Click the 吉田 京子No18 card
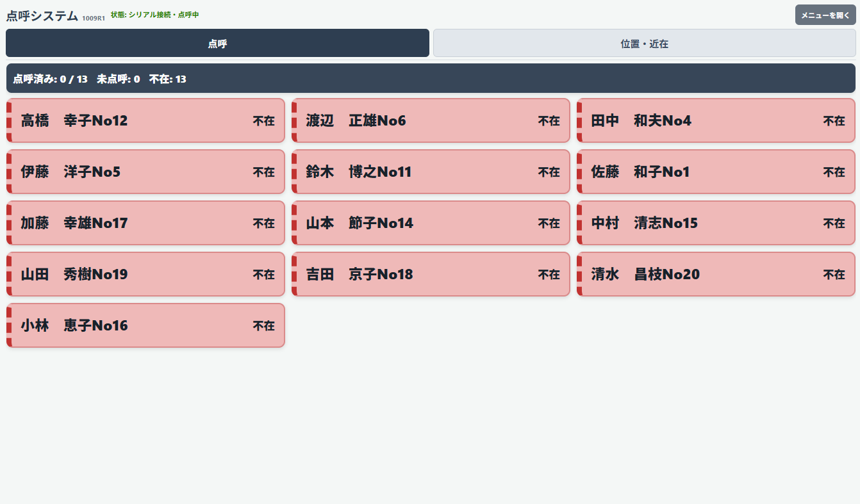Image resolution: width=860 pixels, height=504 pixels. (x=431, y=274)
